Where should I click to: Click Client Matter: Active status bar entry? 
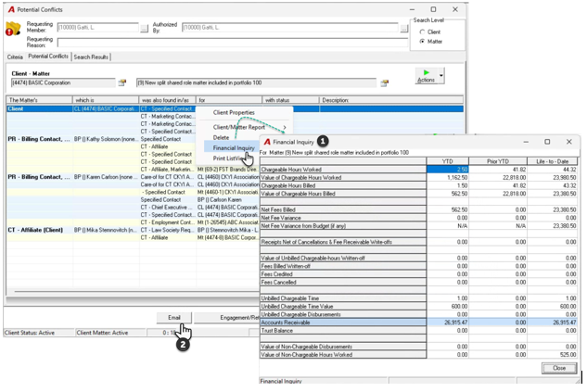(x=110, y=333)
